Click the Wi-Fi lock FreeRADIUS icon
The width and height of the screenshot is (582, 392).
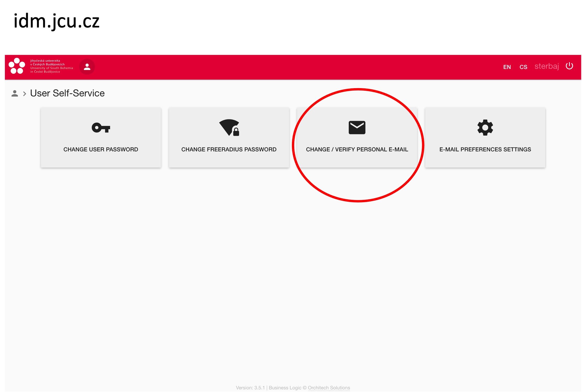pos(229,128)
